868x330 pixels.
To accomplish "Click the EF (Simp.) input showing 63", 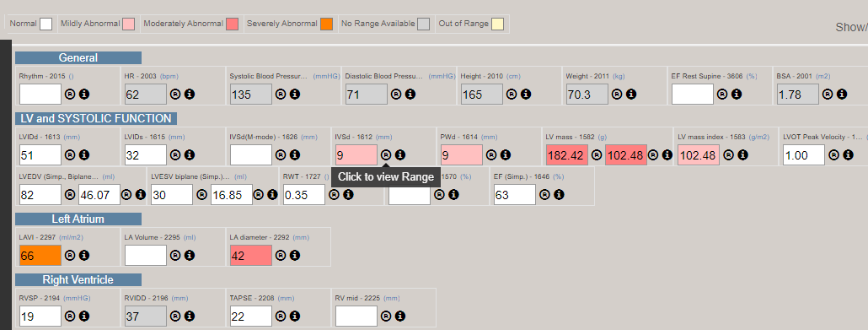I will coord(515,195).
